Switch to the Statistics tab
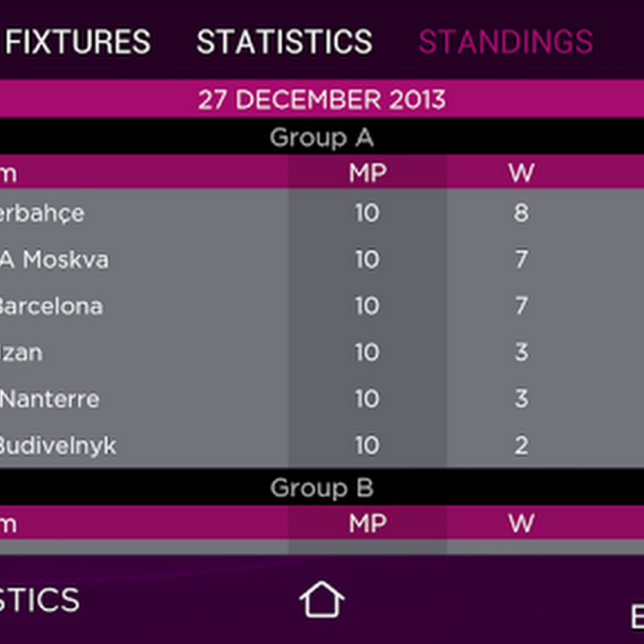Image resolution: width=644 pixels, height=644 pixels. 284,42
